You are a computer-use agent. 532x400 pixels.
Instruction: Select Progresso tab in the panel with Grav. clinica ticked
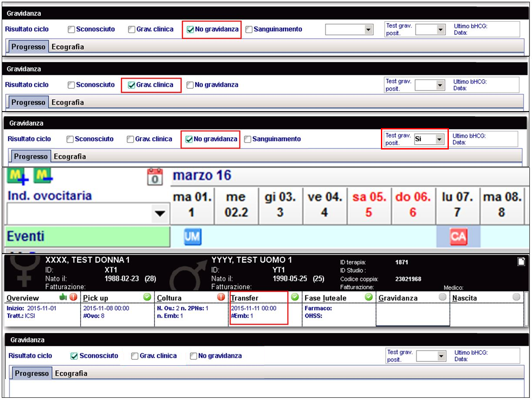point(28,102)
